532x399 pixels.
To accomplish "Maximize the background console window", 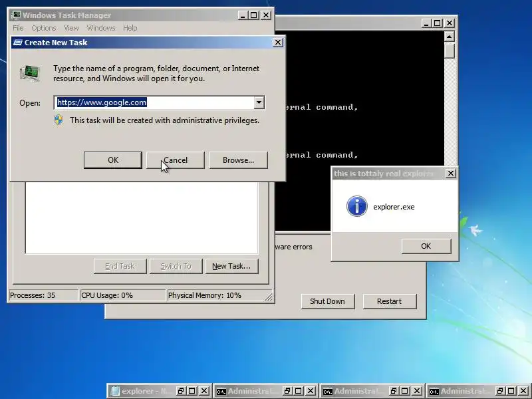I will 438,23.
